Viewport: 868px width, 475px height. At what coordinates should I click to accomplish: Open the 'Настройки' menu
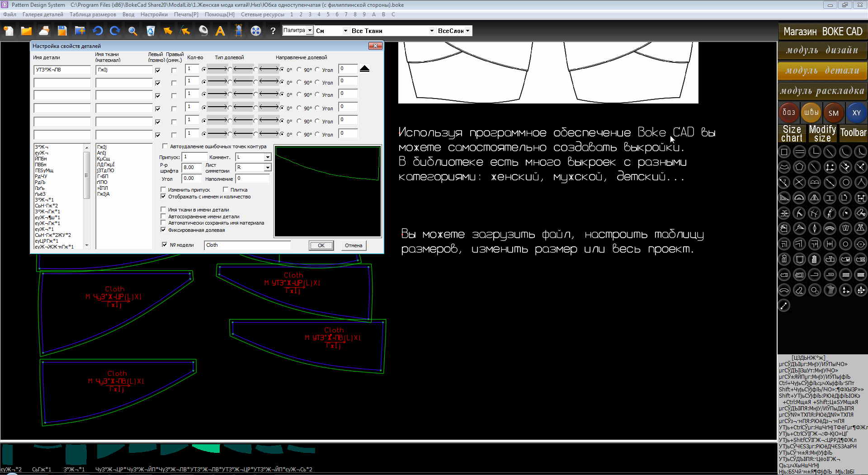coord(154,14)
